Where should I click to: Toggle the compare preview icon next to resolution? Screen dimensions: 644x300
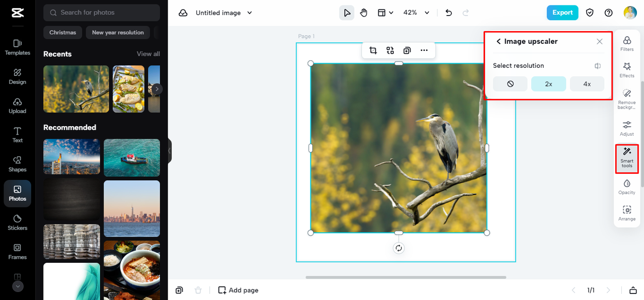pos(598,66)
